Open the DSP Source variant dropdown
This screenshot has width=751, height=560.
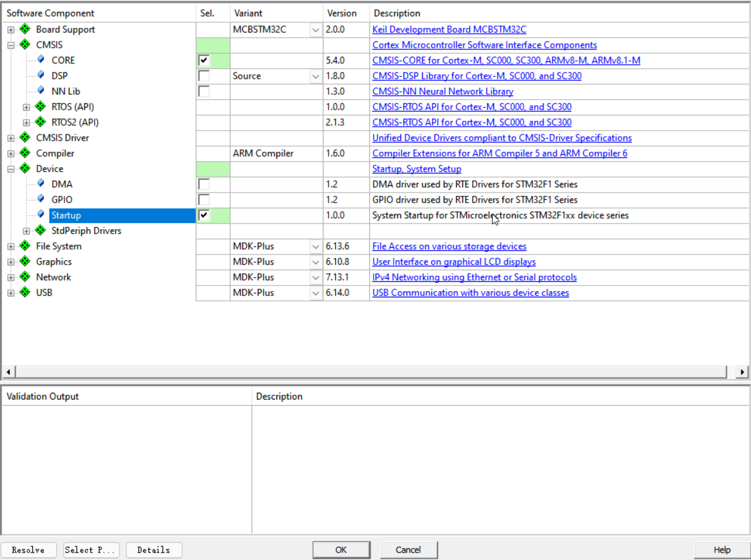[316, 76]
